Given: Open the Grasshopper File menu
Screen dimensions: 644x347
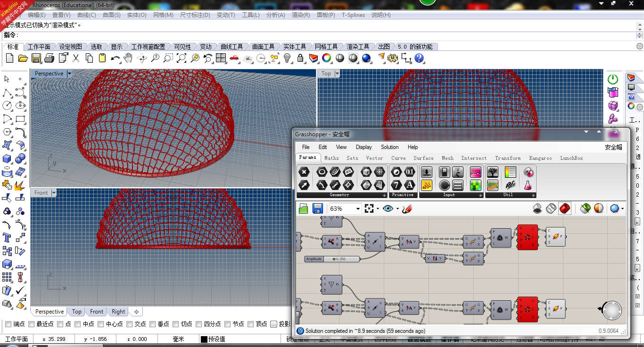Looking at the screenshot, I should (306, 147).
